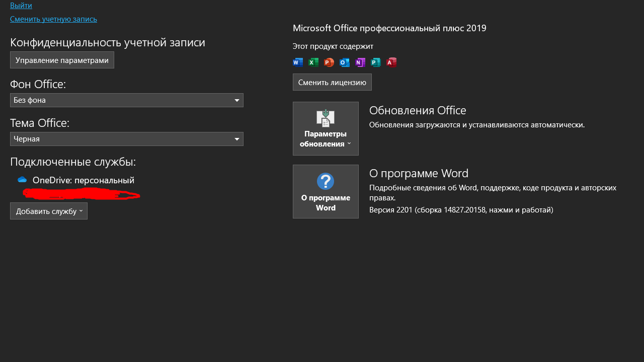Click Конфиденциальность учетной записи heading
This screenshot has height=362, width=644.
[108, 42]
